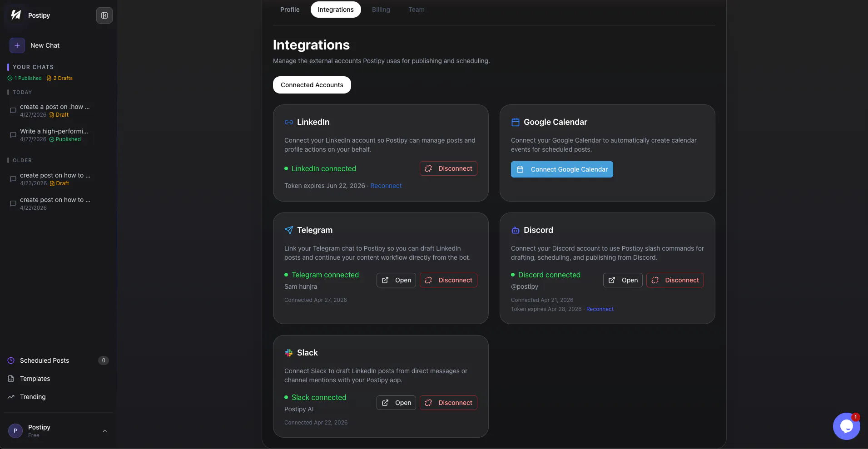This screenshot has width=868, height=449.
Task: Select the Connected Accounts tab
Action: click(312, 85)
